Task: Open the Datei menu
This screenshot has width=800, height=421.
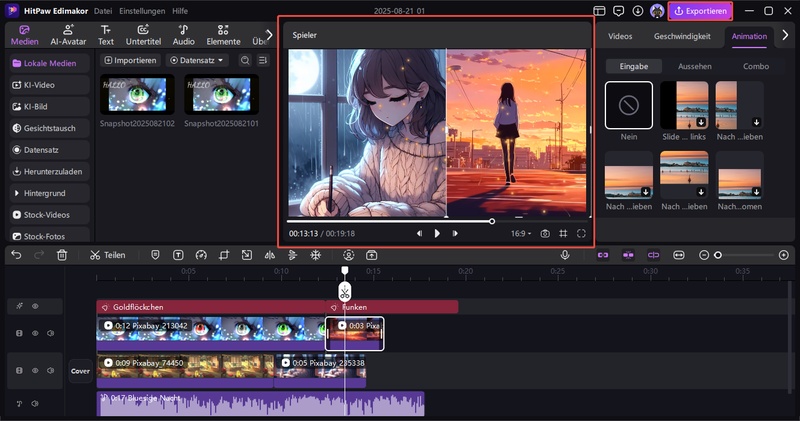Action: click(x=103, y=11)
